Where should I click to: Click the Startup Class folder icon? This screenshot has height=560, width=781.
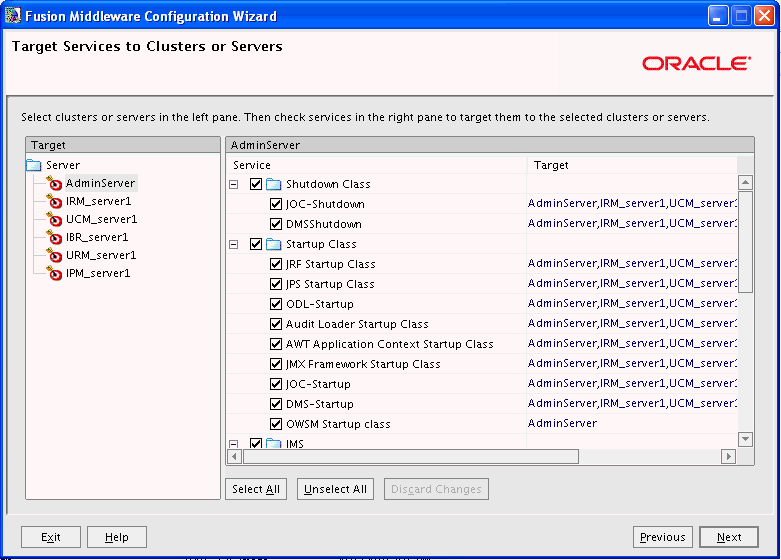coord(274,244)
